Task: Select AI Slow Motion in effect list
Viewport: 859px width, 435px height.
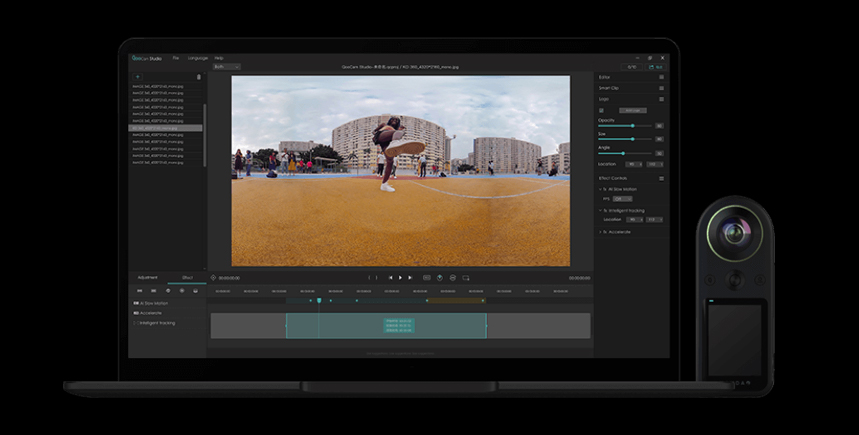Action: point(151,303)
